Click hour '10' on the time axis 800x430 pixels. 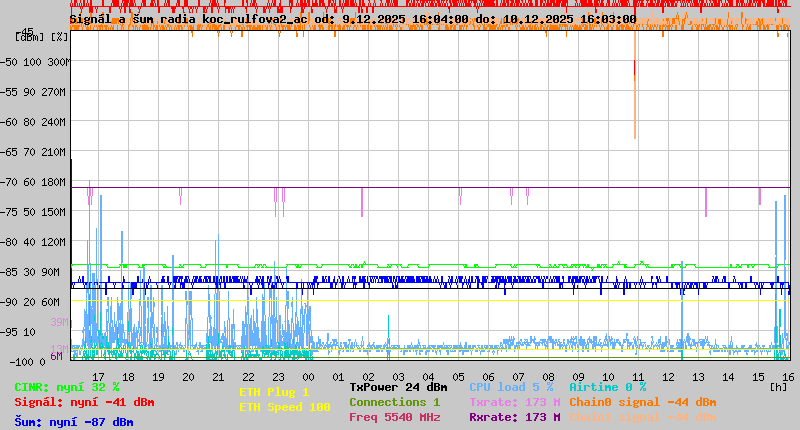coord(608,377)
